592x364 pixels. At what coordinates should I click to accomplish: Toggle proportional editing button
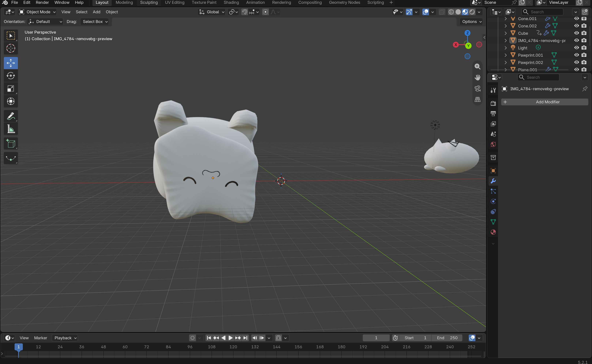coord(265,12)
